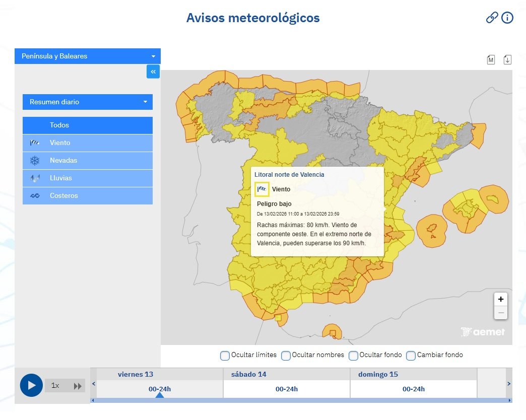Click the Litoral norte de Valencia title
The height and width of the screenshot is (420, 526).
(289, 175)
